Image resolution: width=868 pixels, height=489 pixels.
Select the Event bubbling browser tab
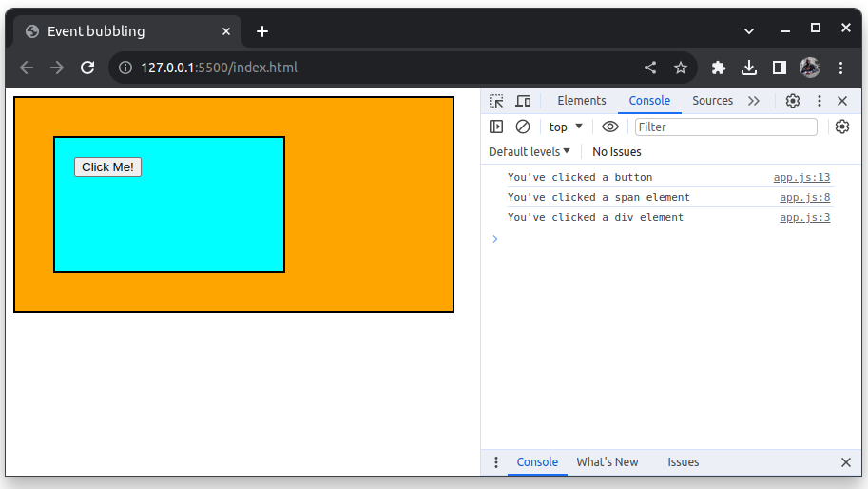click(127, 31)
